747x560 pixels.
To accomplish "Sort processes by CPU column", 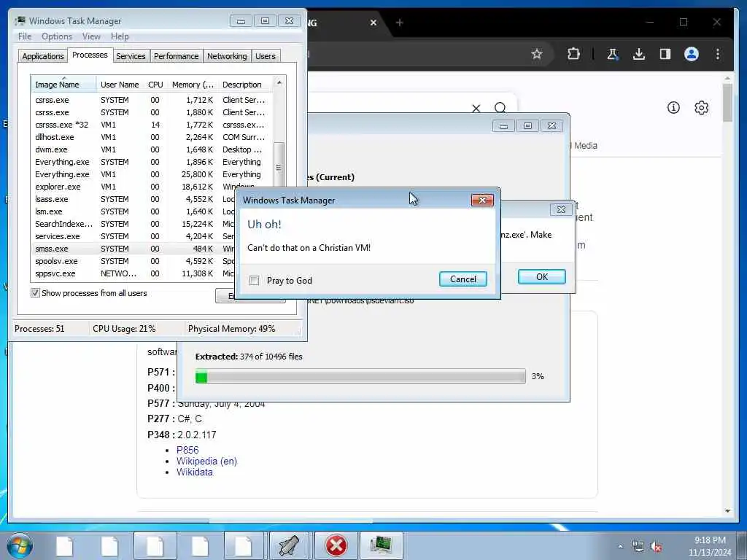I will [156, 85].
